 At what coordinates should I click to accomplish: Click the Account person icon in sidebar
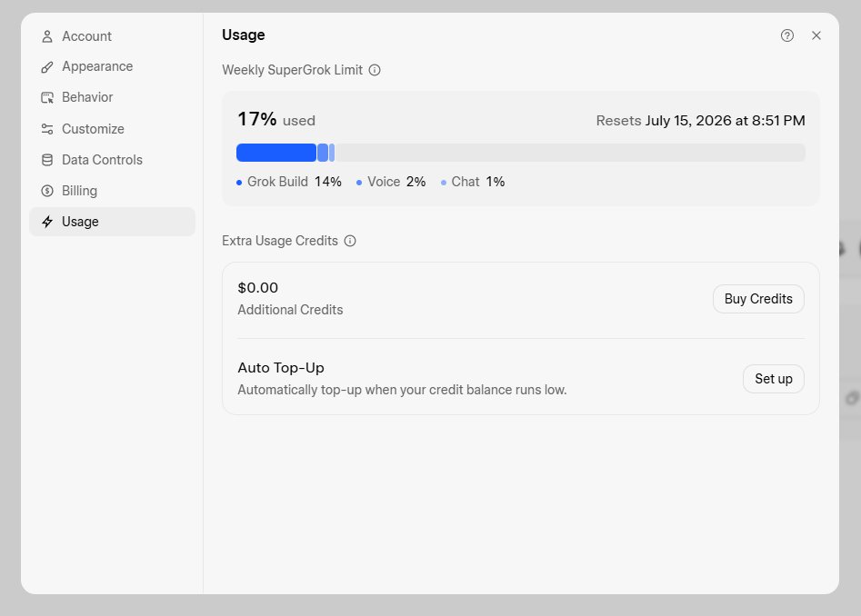[x=47, y=36]
